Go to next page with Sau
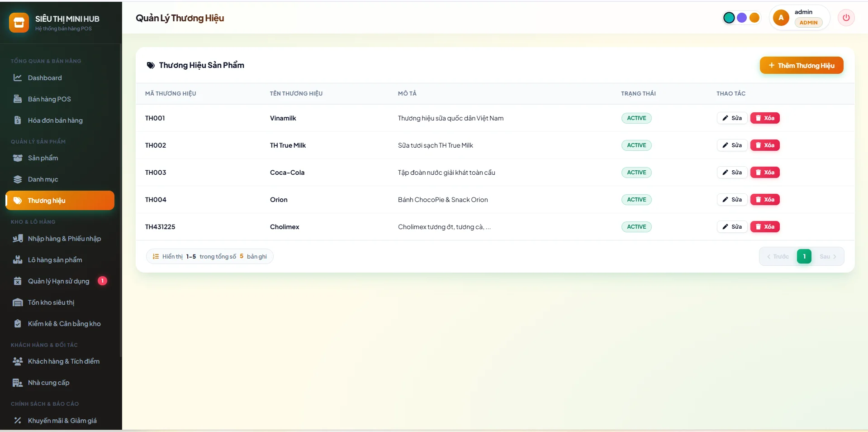Viewport: 868px width, 432px height. pyautogui.click(x=828, y=256)
